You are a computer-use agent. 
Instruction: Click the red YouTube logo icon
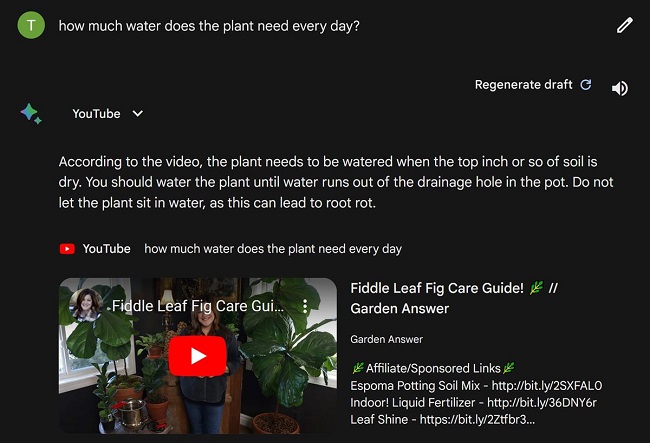(67, 249)
